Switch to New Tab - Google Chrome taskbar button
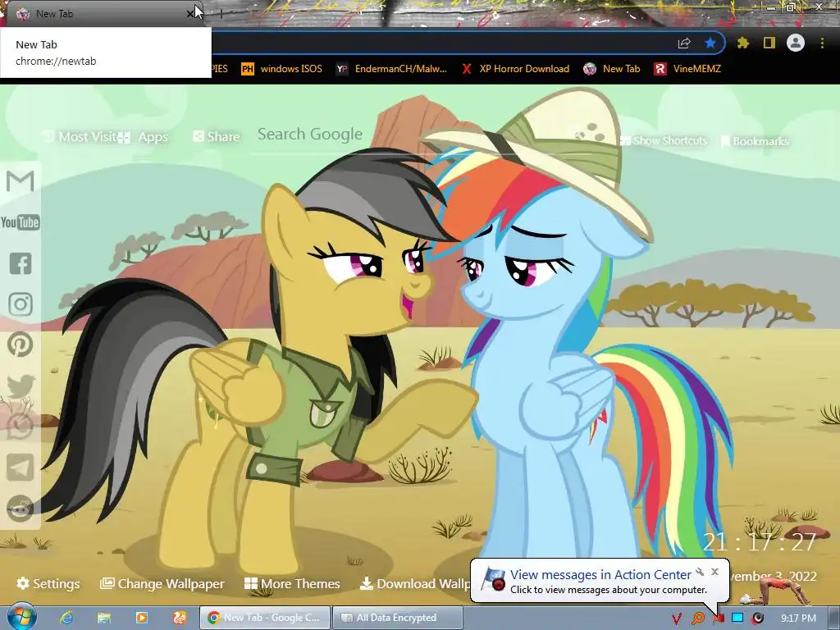The width and height of the screenshot is (840, 630). 265,618
